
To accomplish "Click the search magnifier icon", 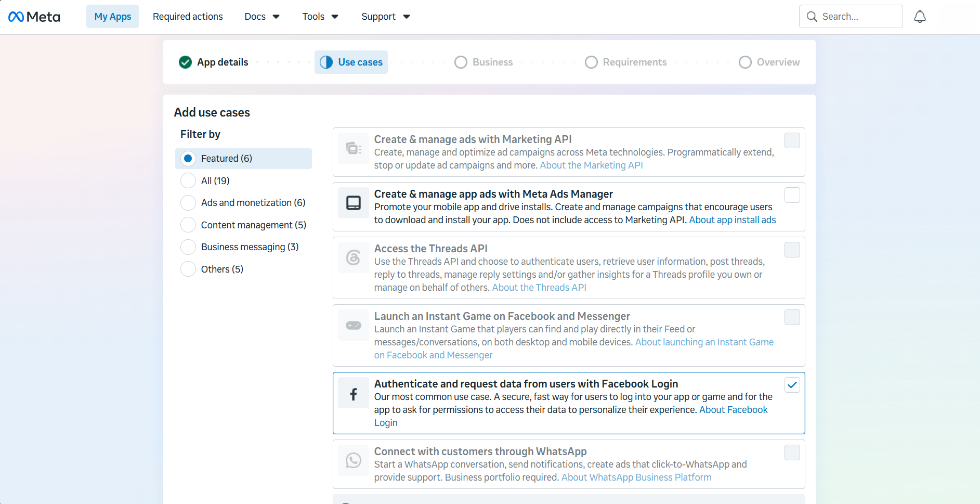I will click(x=812, y=17).
